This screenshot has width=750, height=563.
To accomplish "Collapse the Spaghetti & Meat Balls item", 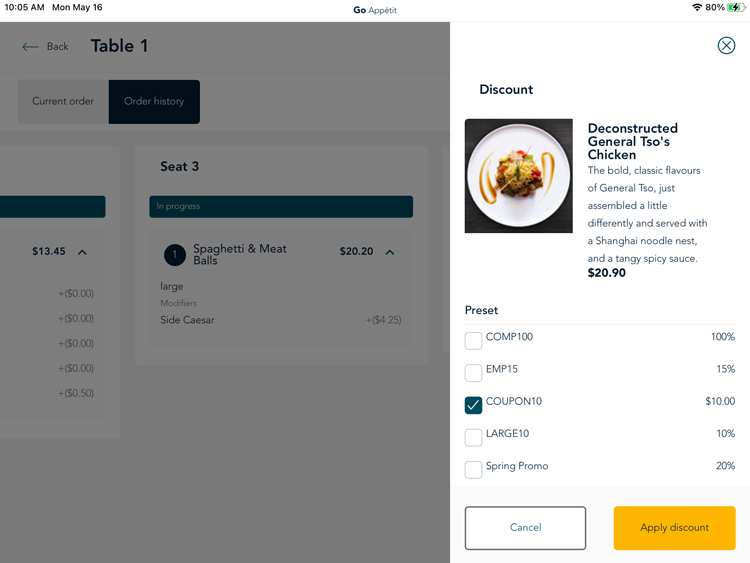I will point(390,252).
